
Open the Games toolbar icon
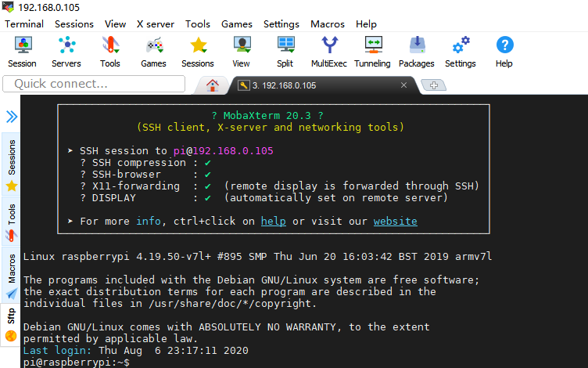154,52
